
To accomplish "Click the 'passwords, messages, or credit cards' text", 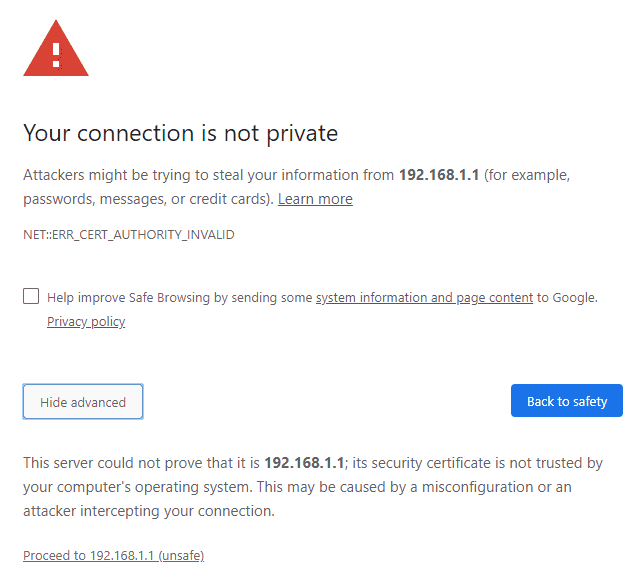I will (149, 199).
